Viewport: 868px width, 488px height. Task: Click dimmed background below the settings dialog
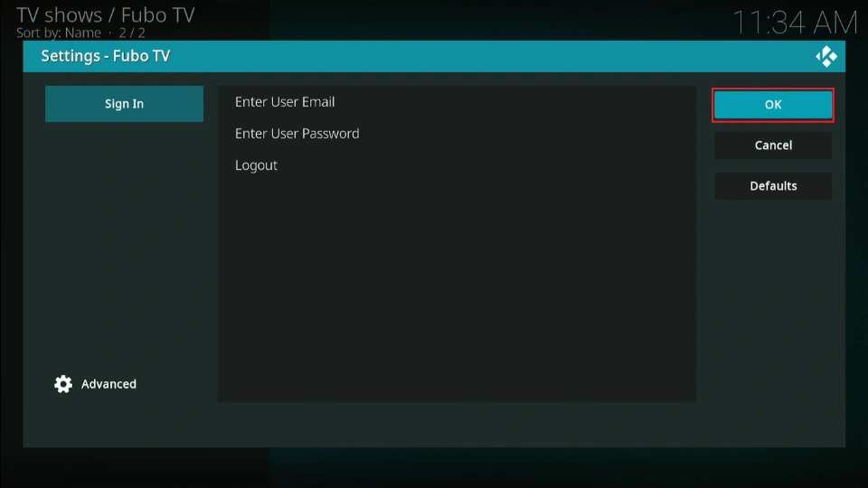pyautogui.click(x=434, y=468)
